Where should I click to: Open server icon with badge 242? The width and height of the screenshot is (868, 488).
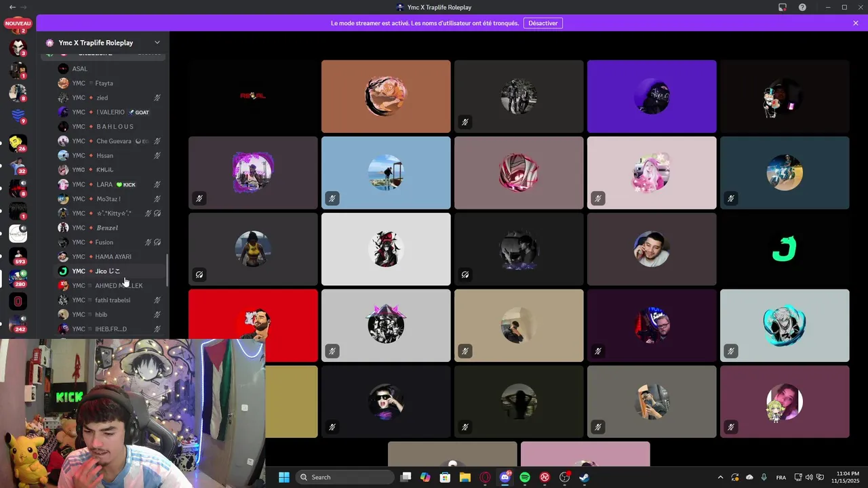pos(18,323)
